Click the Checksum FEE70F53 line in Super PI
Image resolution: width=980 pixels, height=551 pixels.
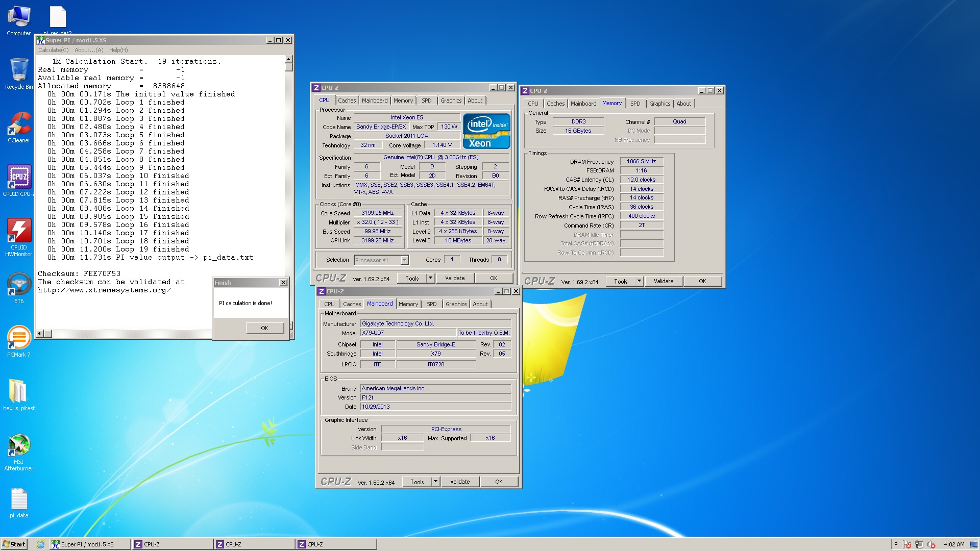tap(79, 274)
